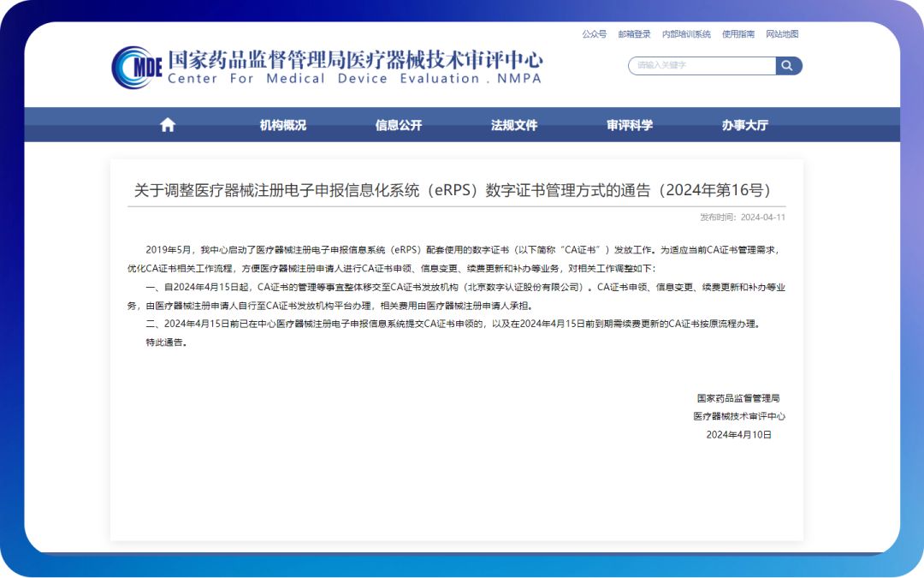Open the 法规文件 menu
Screen dimensions: 924x578
(x=514, y=125)
